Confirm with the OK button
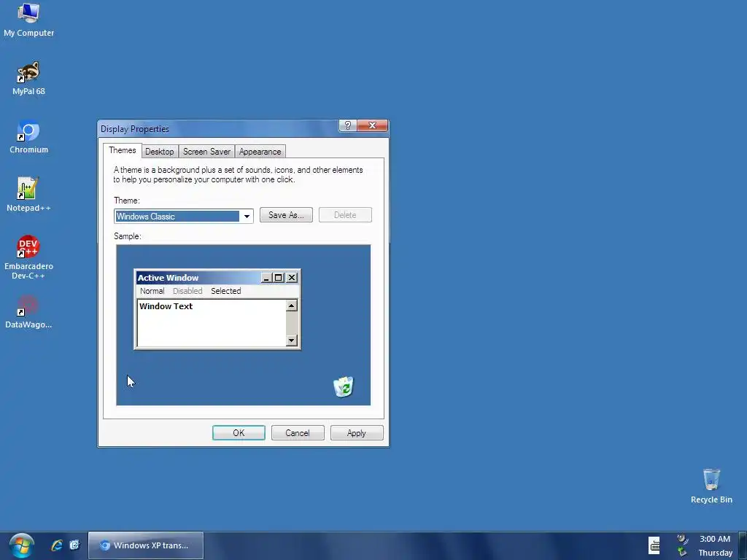The height and width of the screenshot is (560, 747). (x=239, y=433)
